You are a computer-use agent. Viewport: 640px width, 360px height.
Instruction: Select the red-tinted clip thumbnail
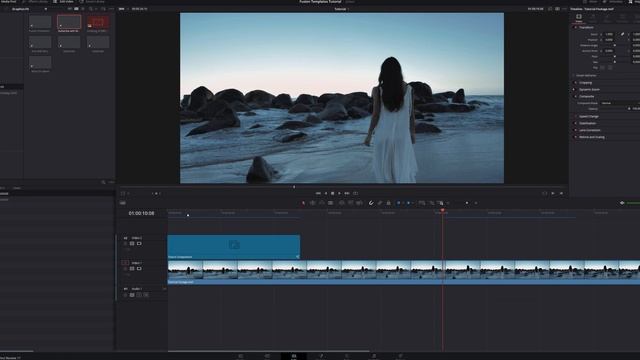(x=98, y=22)
